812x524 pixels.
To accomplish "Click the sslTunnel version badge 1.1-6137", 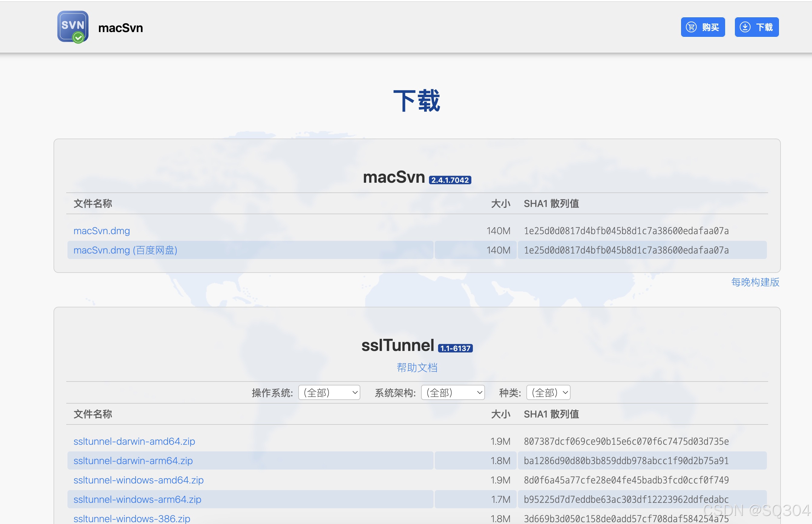I will pyautogui.click(x=455, y=349).
